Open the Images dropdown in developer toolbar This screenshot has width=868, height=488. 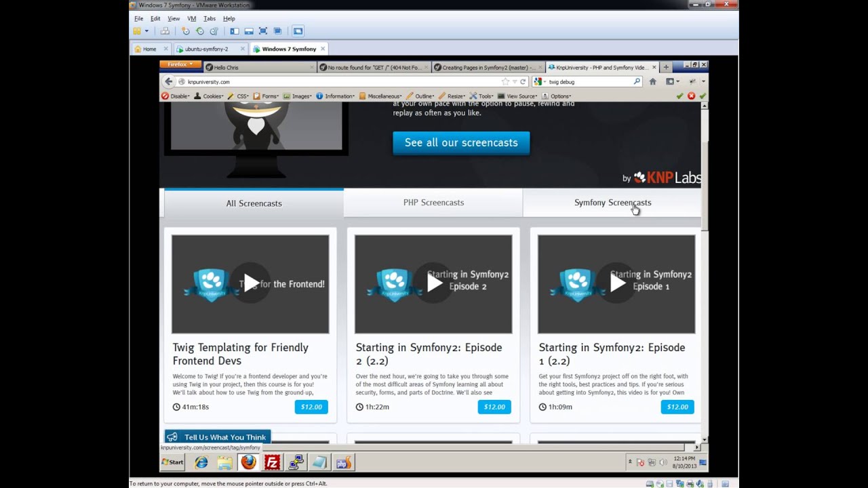(x=298, y=96)
